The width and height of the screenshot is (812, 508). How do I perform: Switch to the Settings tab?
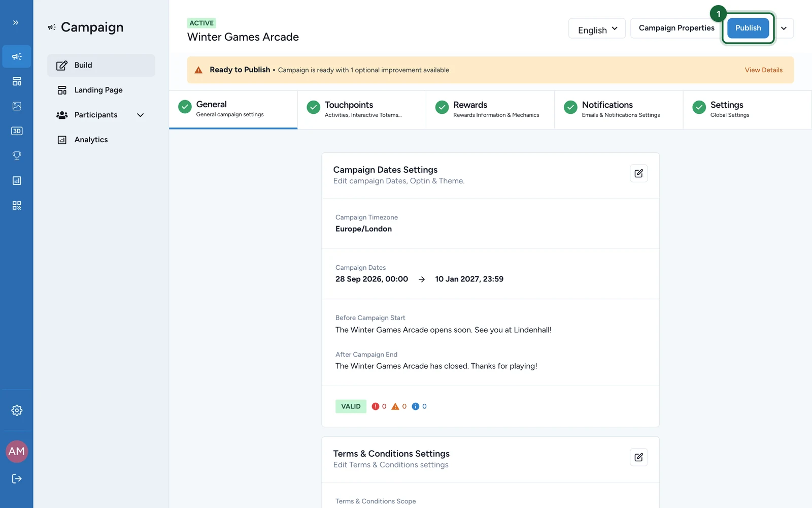pyautogui.click(x=747, y=110)
